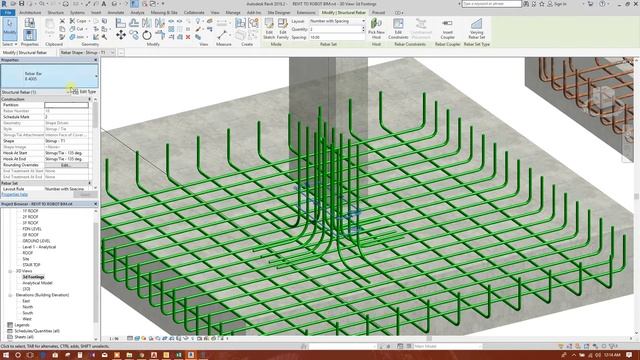
Task: Click Edit Sketch in Mode panel
Action: click(269, 29)
